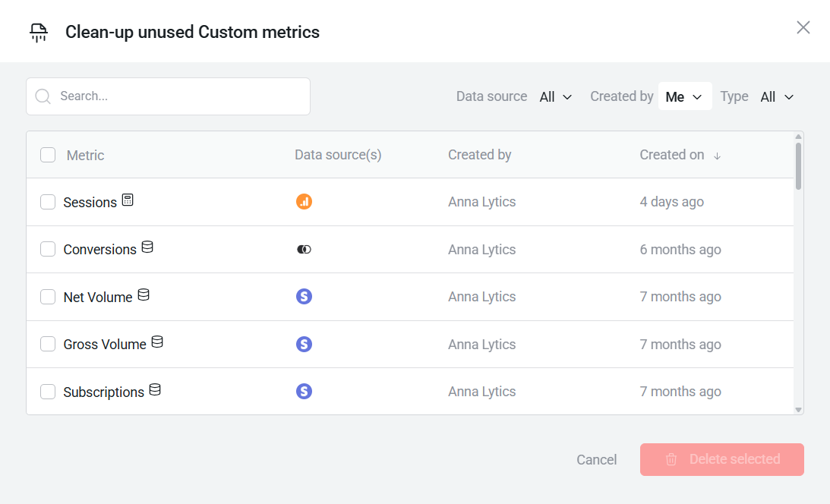Click '4 days ago' in Sessions row
This screenshot has width=830, height=504.
[672, 202]
